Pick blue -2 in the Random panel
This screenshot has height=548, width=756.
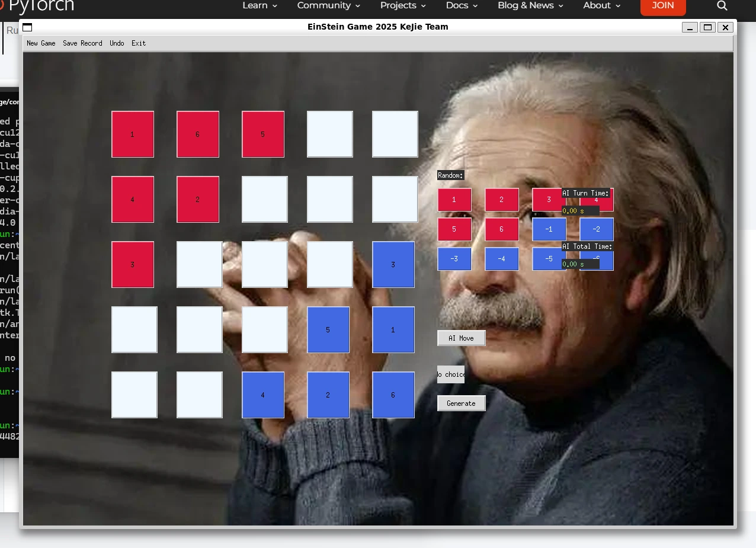coord(597,229)
